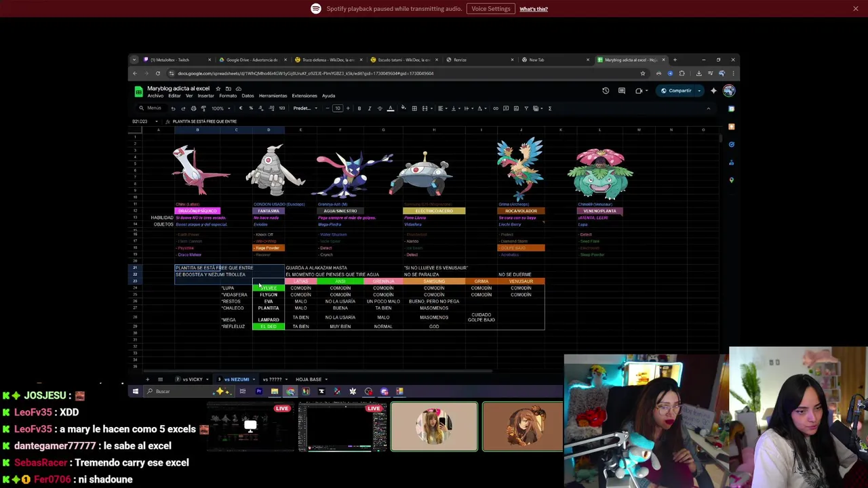Viewport: 868px width, 488px height.
Task: Increase font size with plus button
Action: 348,108
